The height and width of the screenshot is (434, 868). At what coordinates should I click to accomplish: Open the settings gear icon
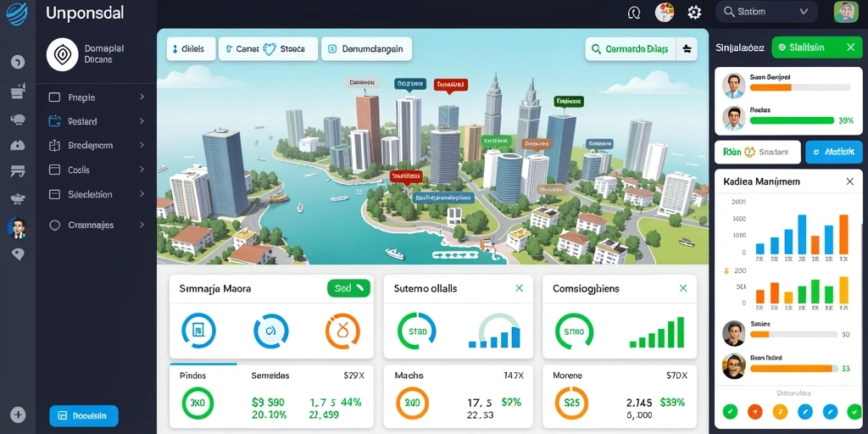(x=694, y=12)
